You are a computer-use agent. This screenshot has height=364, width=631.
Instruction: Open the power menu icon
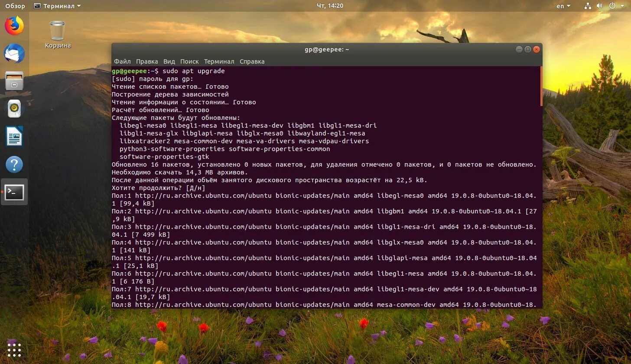[x=612, y=6]
